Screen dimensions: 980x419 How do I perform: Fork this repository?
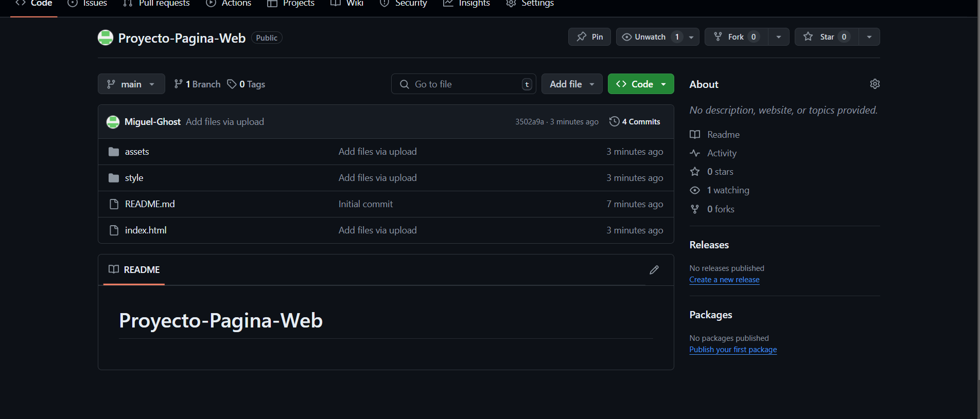pos(736,37)
